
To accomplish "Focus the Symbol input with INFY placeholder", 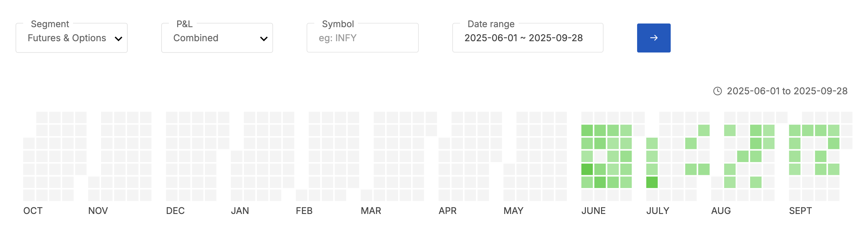I will [x=362, y=38].
